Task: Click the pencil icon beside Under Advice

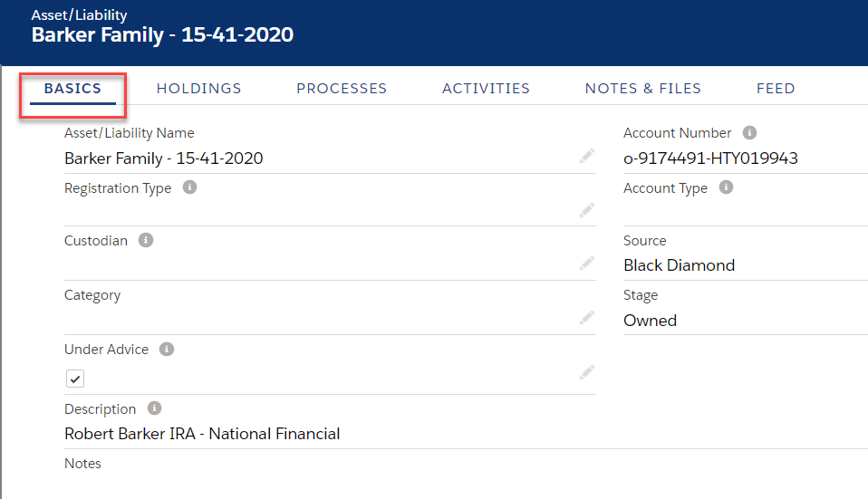Action: point(587,372)
